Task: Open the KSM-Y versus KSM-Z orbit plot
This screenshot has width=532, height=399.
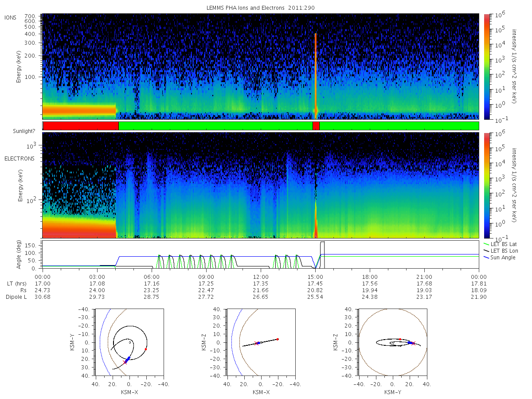Action: [x=393, y=342]
